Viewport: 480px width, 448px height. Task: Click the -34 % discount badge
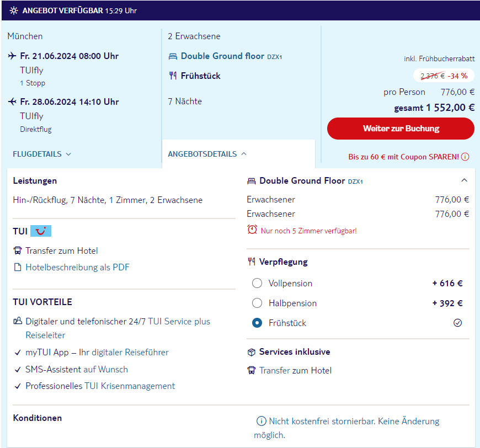coord(444,76)
